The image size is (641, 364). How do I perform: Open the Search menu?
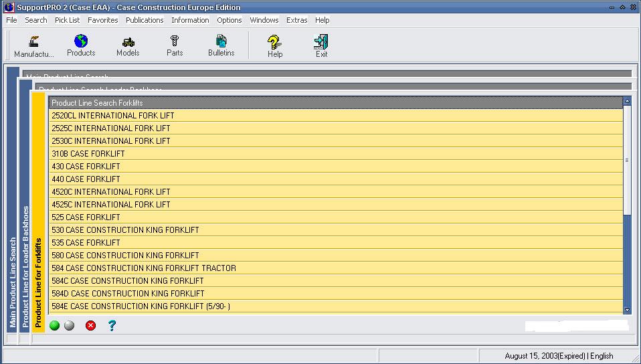click(36, 20)
